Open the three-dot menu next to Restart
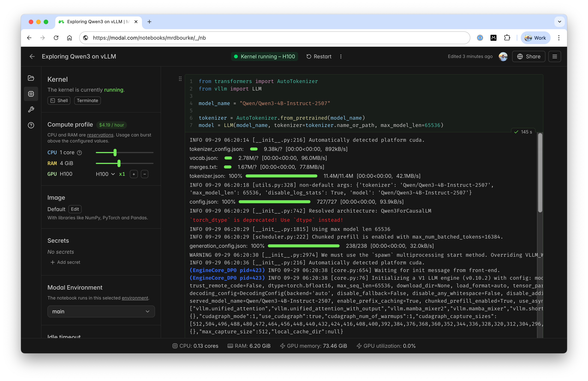Viewport: 588px width, 381px height. coord(341,57)
